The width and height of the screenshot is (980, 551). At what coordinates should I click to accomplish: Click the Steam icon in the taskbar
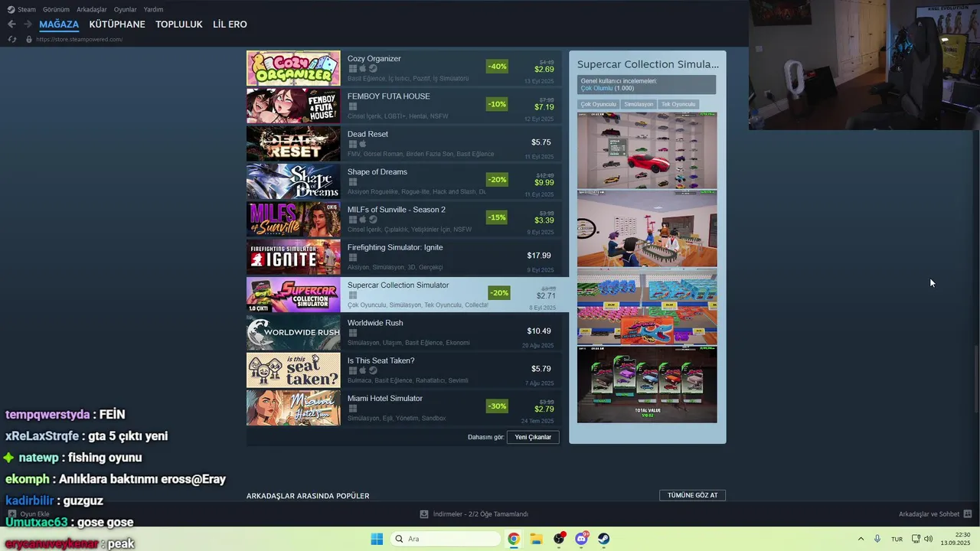click(x=603, y=539)
